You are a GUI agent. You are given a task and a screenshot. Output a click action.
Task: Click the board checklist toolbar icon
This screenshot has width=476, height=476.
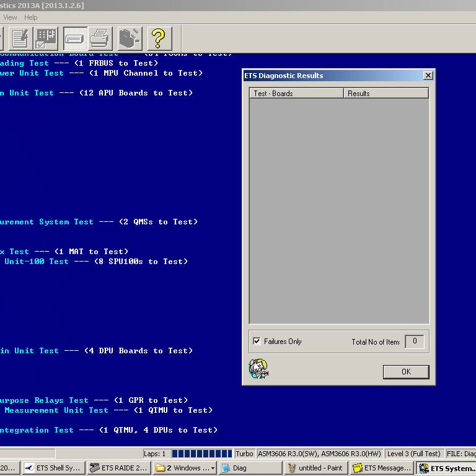coord(46,38)
